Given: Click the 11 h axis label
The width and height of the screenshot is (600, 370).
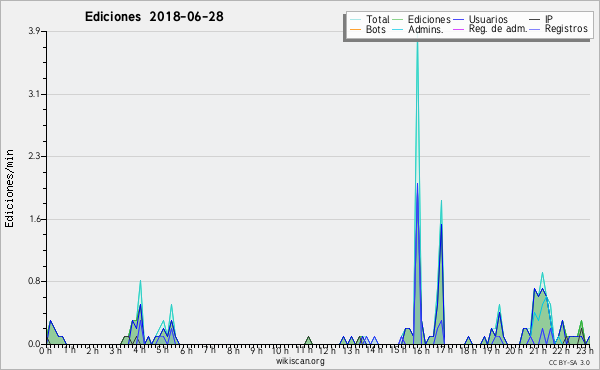Looking at the screenshot, I should tap(305, 349).
